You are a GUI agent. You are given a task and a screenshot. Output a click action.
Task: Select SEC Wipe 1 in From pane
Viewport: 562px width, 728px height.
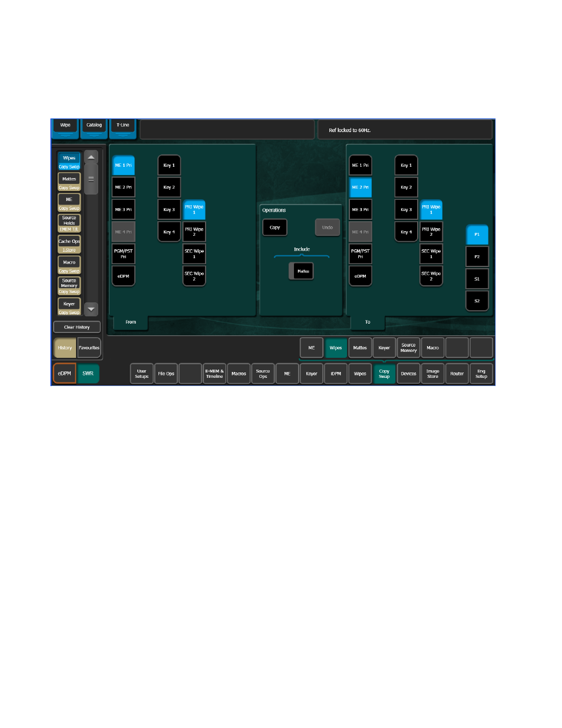pos(194,254)
